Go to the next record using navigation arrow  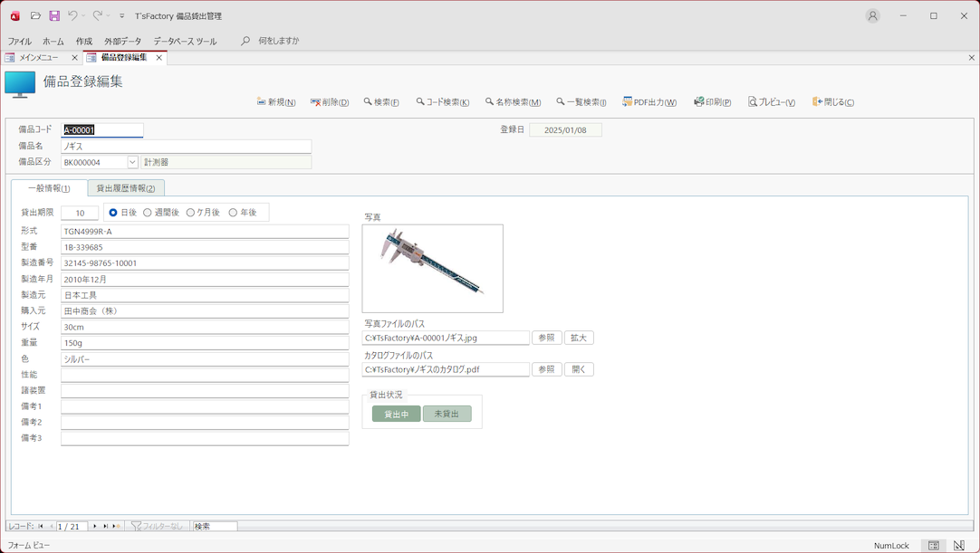click(95, 526)
